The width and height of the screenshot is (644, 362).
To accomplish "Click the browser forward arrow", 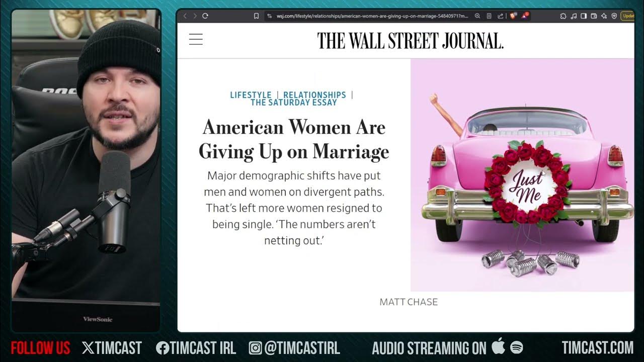I will coord(195,16).
